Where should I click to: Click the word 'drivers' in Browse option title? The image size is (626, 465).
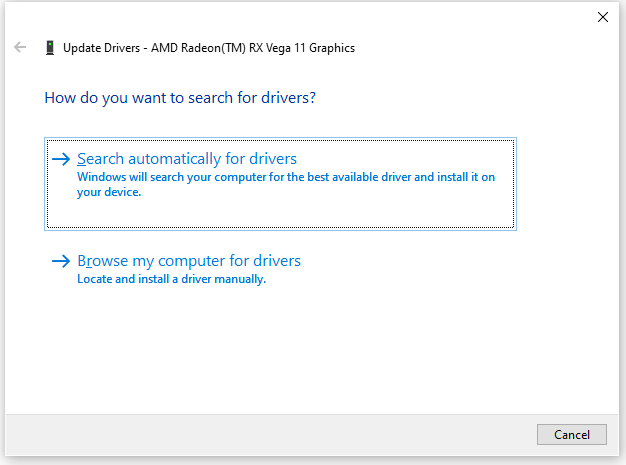[277, 261]
